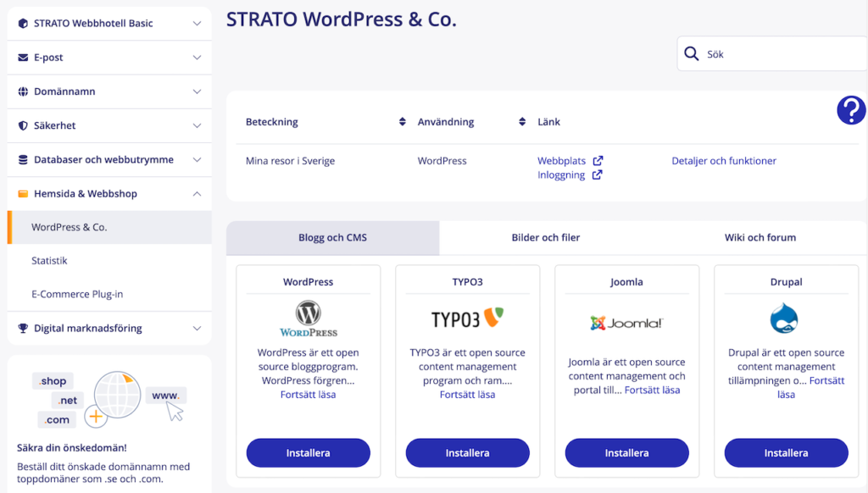Click the Länk column header

coord(548,122)
